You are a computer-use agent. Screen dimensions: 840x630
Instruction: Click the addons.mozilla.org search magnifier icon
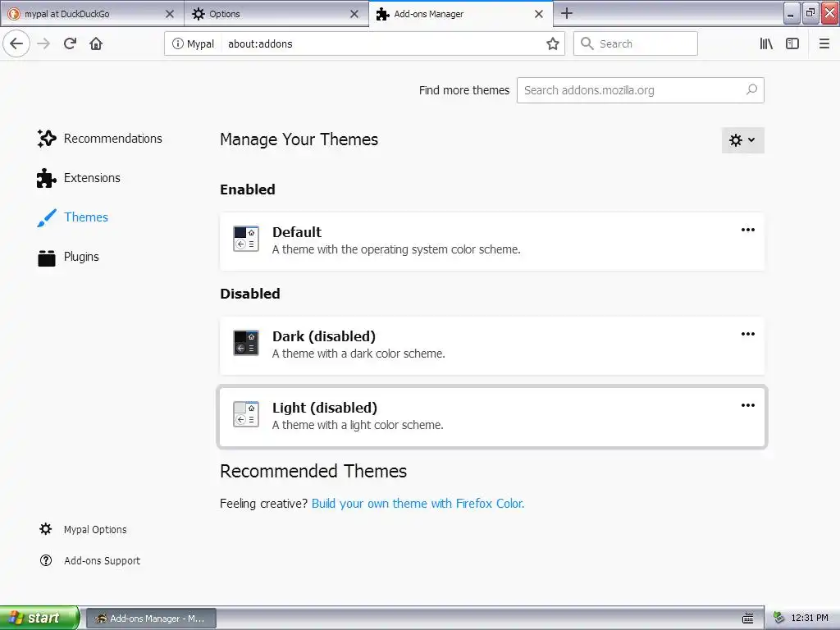coord(751,89)
